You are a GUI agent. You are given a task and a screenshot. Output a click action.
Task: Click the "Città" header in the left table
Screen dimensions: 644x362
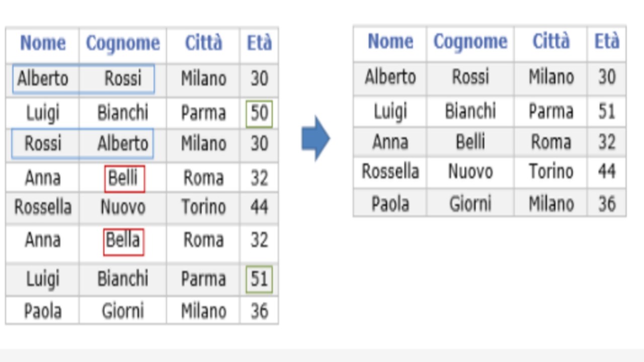[x=203, y=44]
